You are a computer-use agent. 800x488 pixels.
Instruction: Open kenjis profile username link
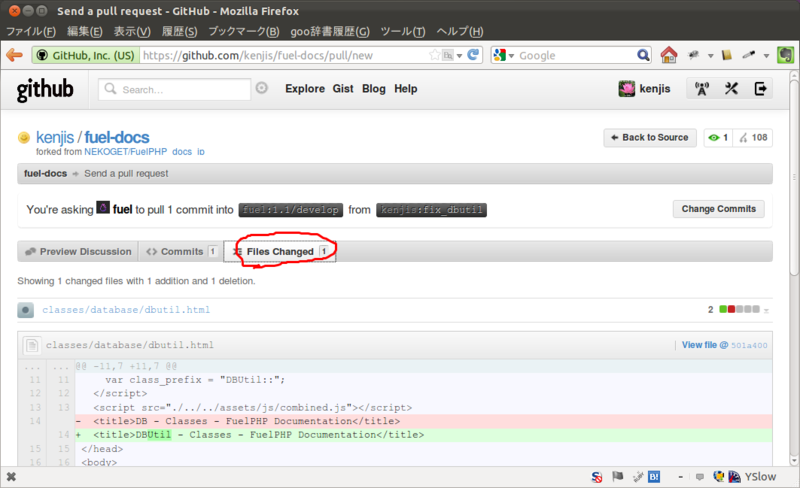655,89
